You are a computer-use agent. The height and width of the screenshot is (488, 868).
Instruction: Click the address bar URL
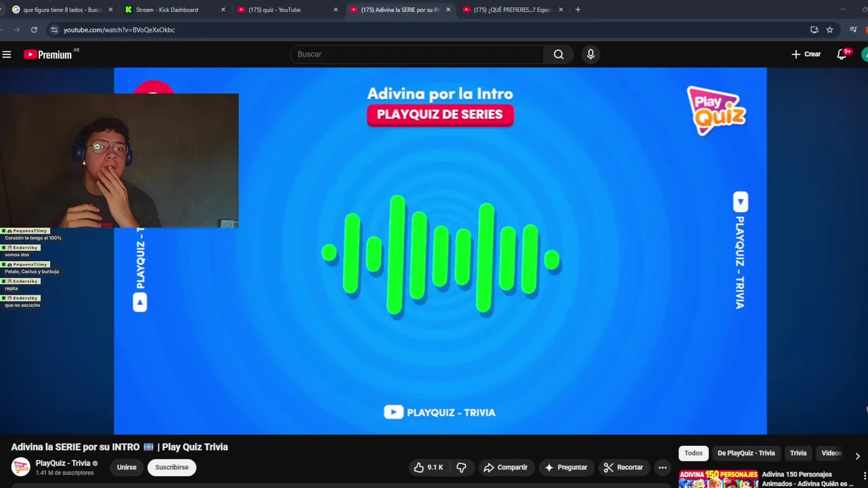tap(119, 30)
